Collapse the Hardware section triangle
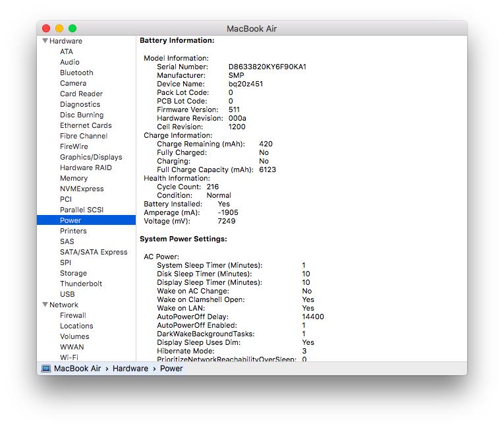This screenshot has height=428, width=504. coord(45,41)
